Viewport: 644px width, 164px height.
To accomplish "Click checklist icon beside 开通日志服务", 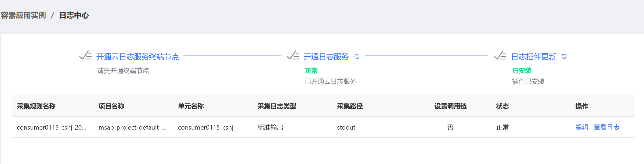I will [293, 55].
